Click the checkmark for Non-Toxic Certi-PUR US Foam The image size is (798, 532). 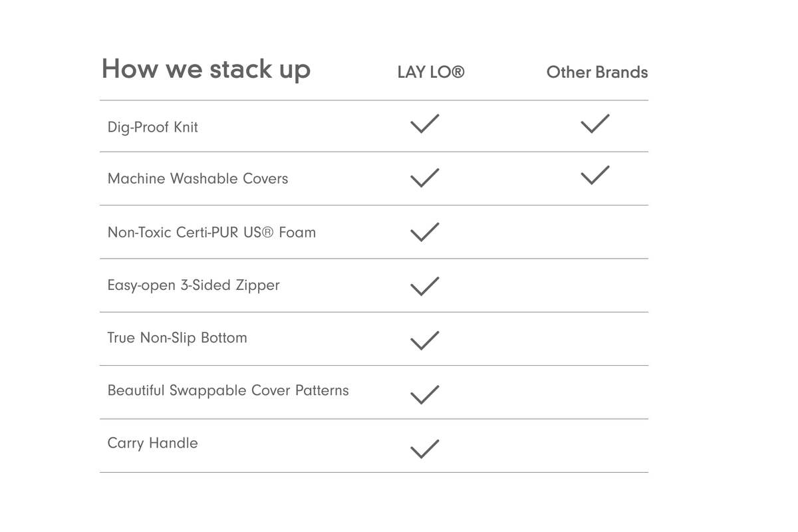tap(425, 232)
